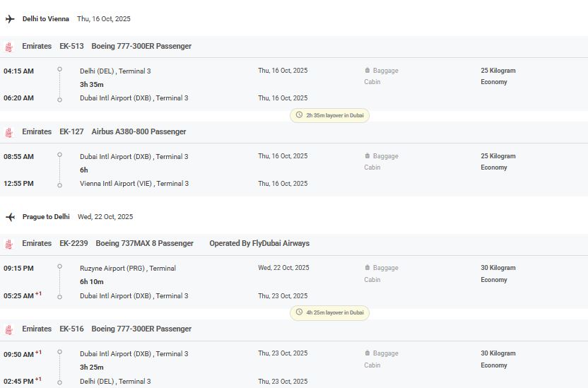Click the Emirates logo next to EK-2239
The width and height of the screenshot is (588, 388).
[9, 244]
